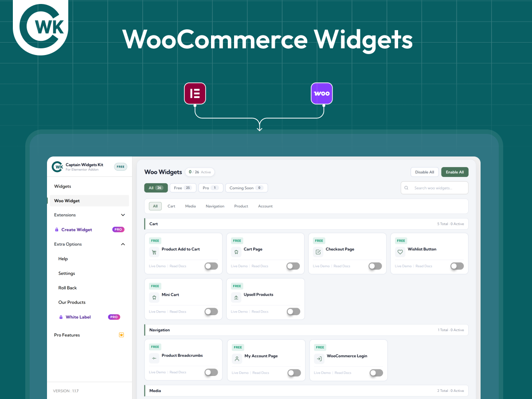Click the Mini Cart bag icon
Image resolution: width=532 pixels, height=399 pixels.
tap(154, 297)
